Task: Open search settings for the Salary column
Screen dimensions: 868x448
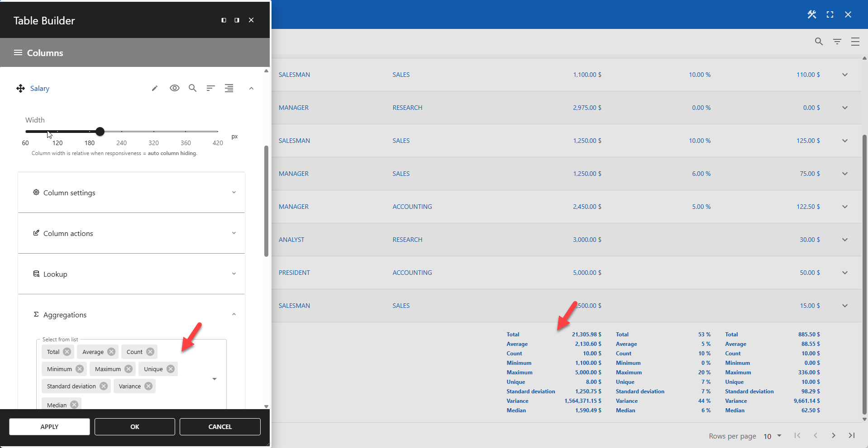Action: pyautogui.click(x=193, y=88)
